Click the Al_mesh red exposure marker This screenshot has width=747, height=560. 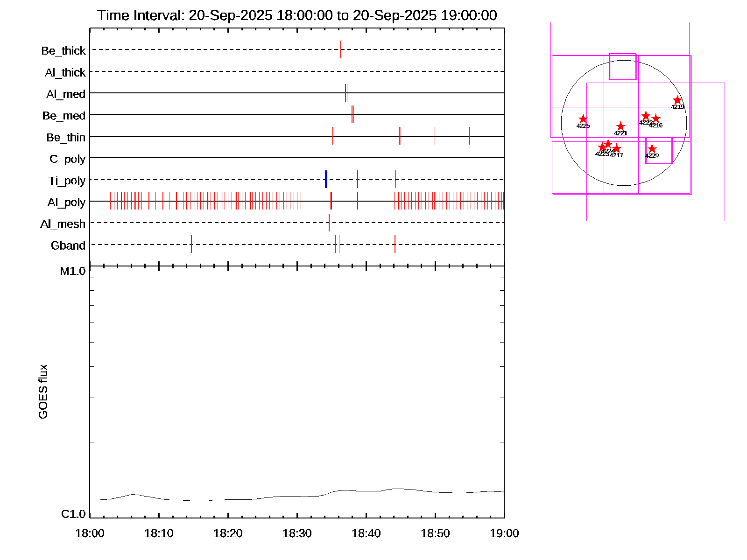click(329, 223)
